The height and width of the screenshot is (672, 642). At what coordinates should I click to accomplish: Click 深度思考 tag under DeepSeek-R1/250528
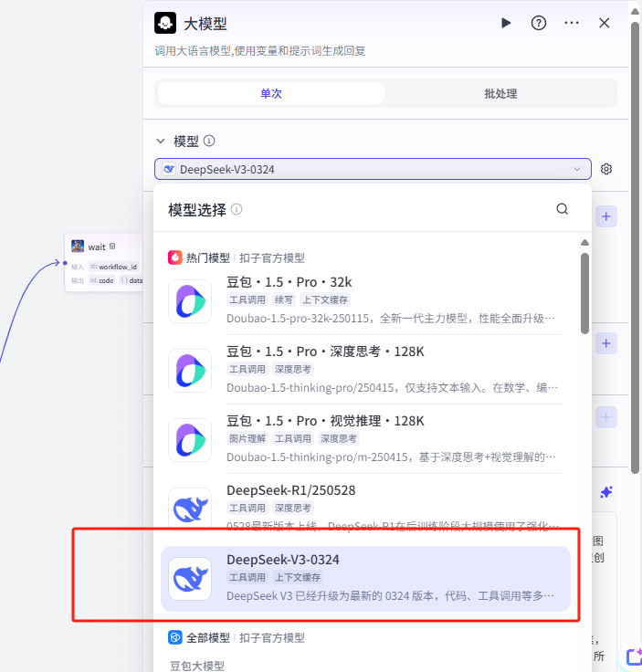(x=293, y=508)
